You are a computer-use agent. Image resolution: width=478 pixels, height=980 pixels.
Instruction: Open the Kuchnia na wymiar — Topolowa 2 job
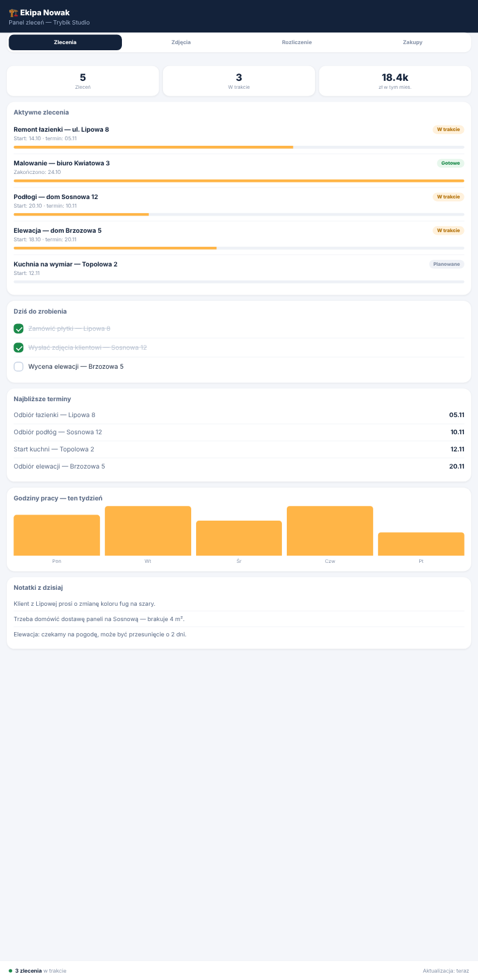click(239, 272)
